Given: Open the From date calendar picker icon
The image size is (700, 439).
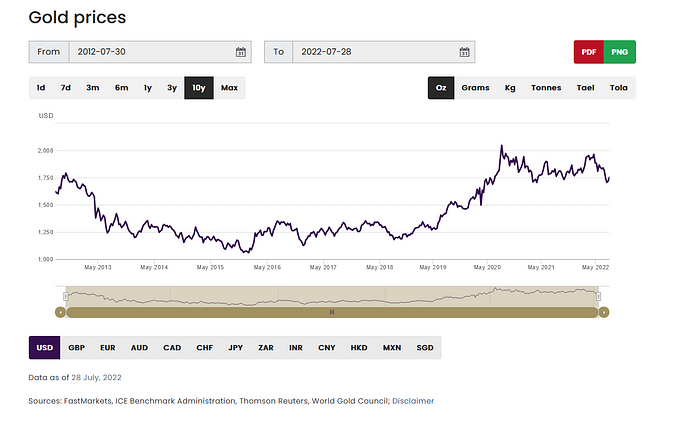Looking at the screenshot, I should pos(241,52).
